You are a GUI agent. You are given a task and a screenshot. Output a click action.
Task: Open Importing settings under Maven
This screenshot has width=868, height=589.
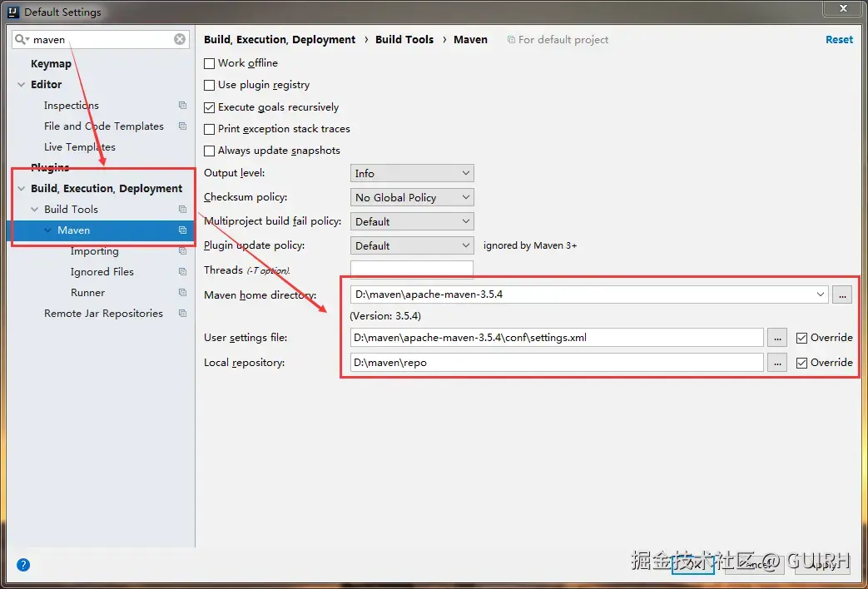click(x=95, y=251)
